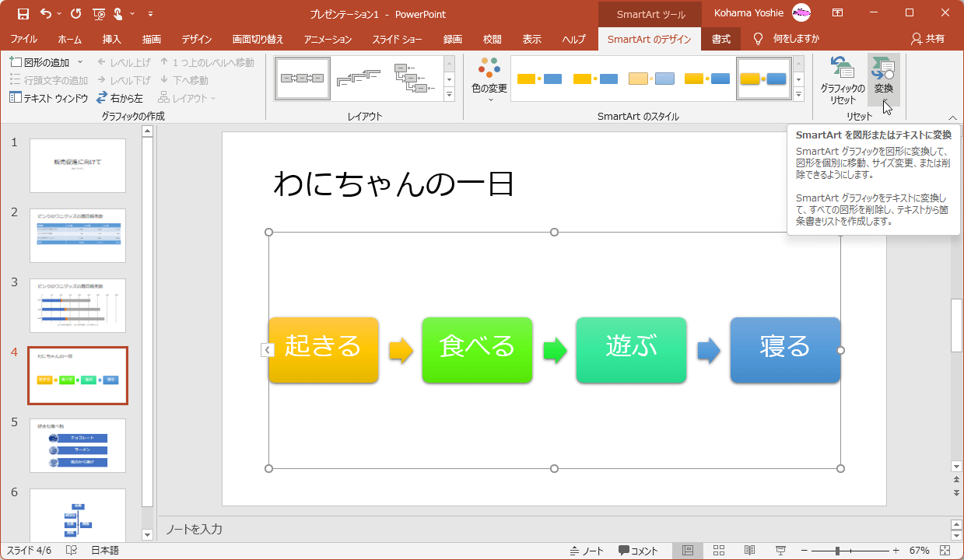Select the first basic process layout thumbnail
Image resolution: width=964 pixels, height=560 pixels.
click(302, 79)
